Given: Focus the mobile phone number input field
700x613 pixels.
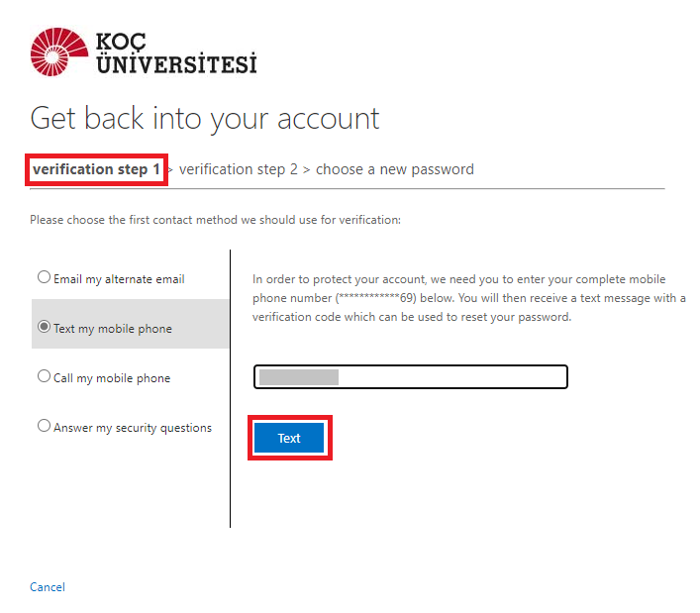Looking at the screenshot, I should 410,377.
